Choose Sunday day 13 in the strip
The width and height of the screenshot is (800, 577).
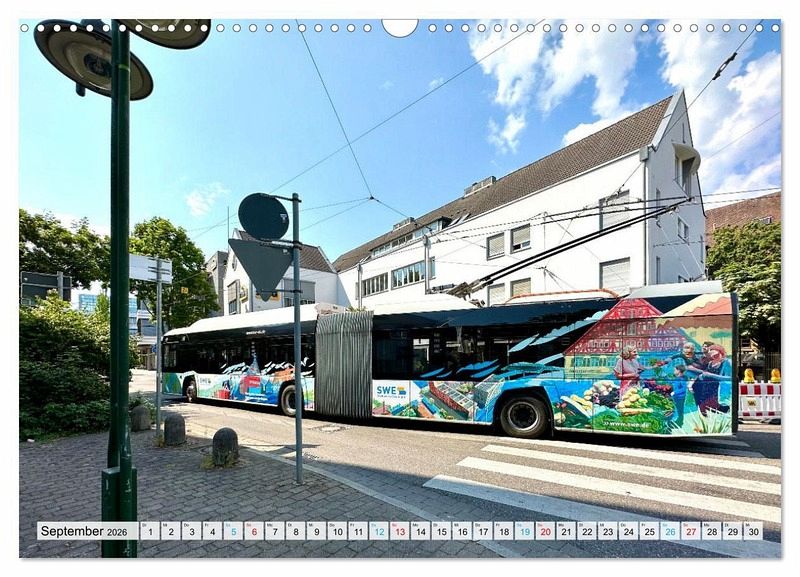(400, 531)
